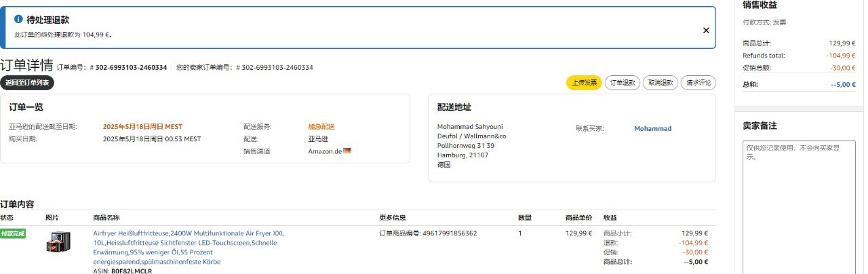
Task: Click the info icon in the pending refund banner
Action: (18, 20)
